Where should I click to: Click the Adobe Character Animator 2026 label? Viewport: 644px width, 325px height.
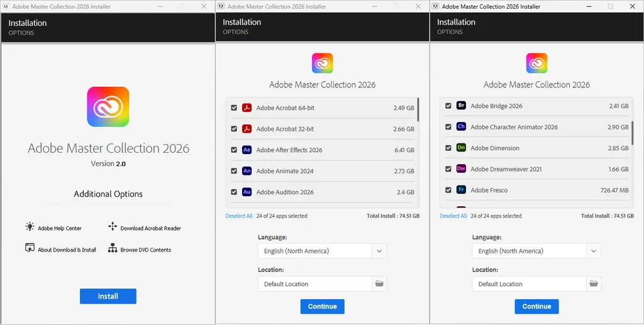click(x=514, y=127)
